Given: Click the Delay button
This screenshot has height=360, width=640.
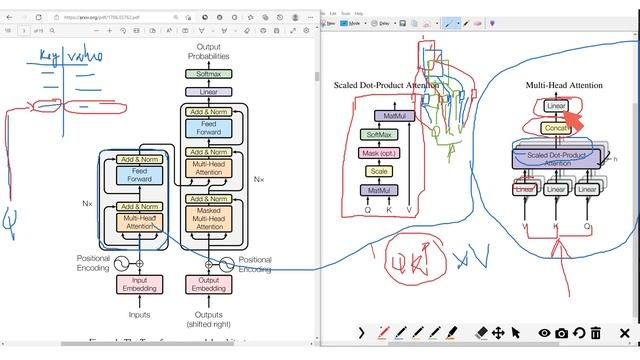Looking at the screenshot, I should tap(380, 23).
